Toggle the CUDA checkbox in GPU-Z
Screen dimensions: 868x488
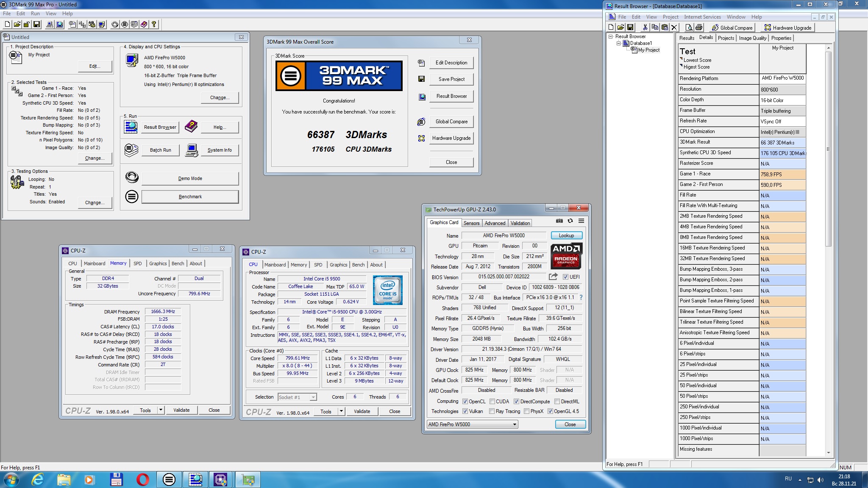(492, 402)
